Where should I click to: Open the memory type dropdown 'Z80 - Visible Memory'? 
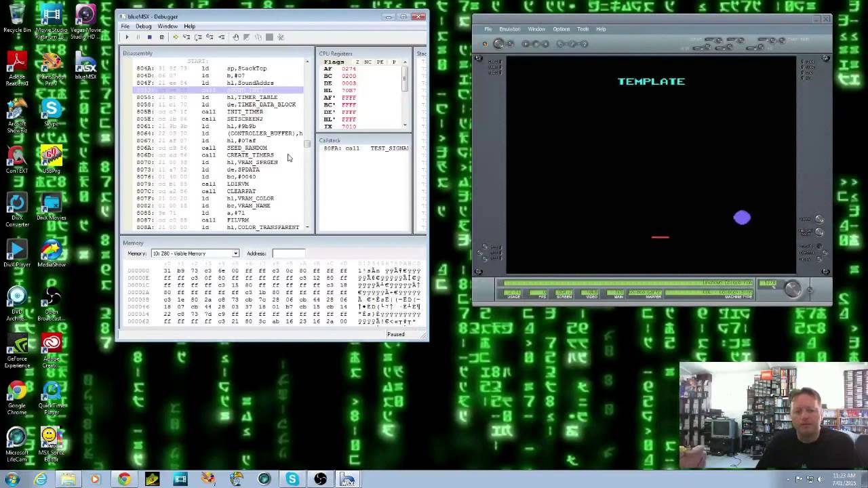click(195, 253)
